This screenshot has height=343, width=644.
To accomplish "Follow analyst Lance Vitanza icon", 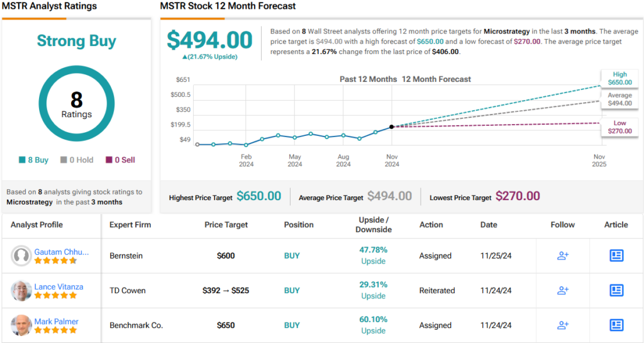I will click(x=563, y=290).
